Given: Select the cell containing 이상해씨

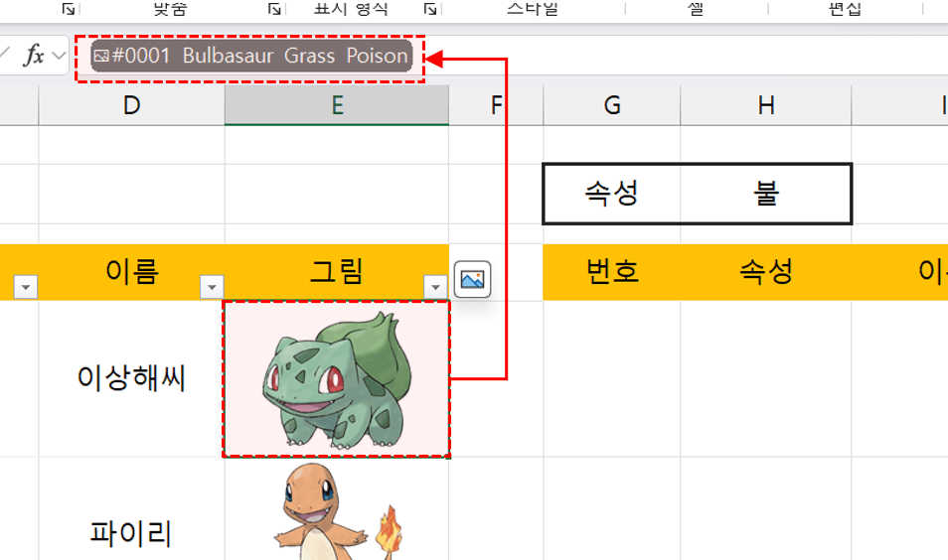Looking at the screenshot, I should coord(131,378).
